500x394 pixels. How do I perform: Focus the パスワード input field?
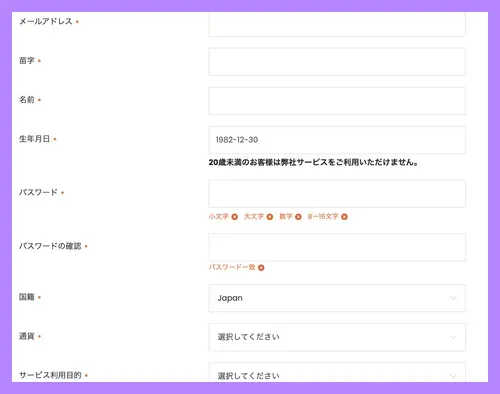coord(337,194)
